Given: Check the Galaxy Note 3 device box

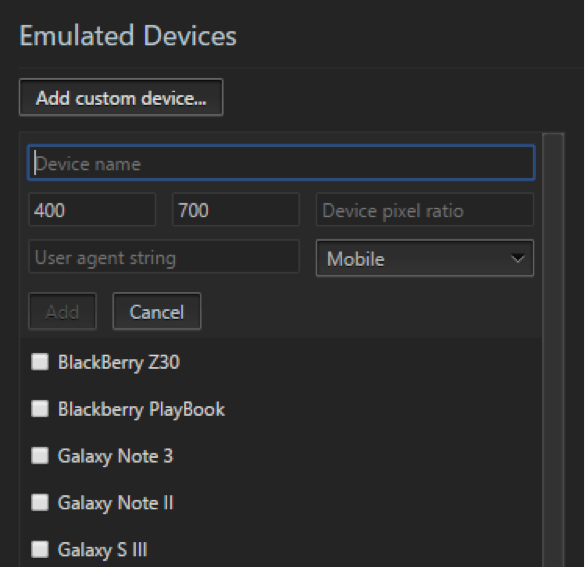Looking at the screenshot, I should click(40, 456).
